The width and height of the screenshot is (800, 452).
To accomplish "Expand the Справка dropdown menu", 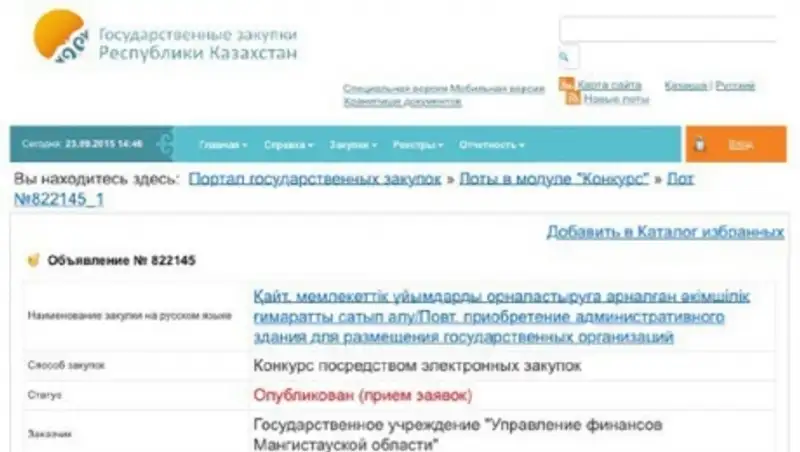I will 288,145.
